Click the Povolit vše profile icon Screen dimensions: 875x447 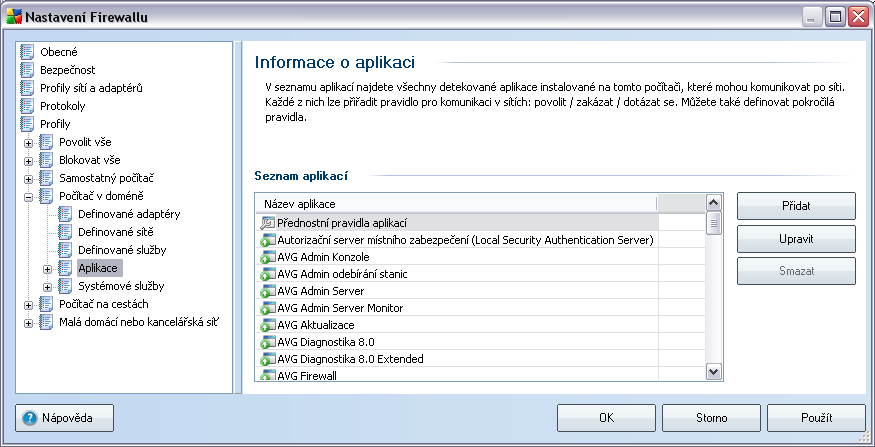pyautogui.click(x=46, y=142)
